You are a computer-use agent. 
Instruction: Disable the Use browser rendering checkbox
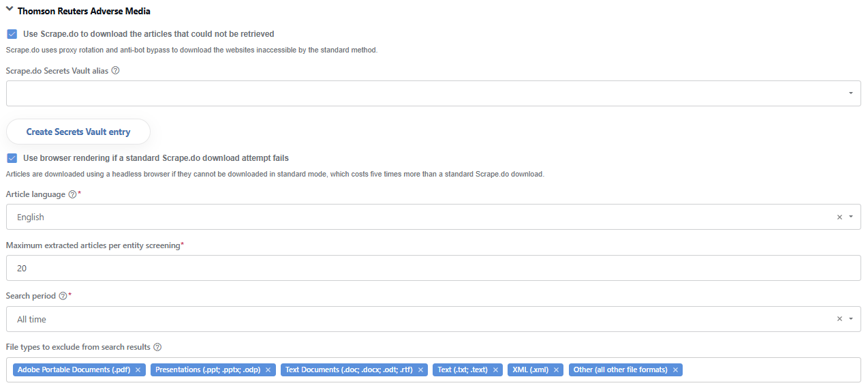[12, 158]
